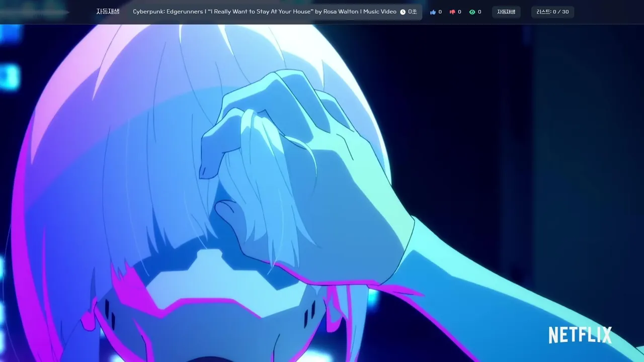Viewport: 644px width, 362px height.
Task: Click the thumbs-down dislike icon
Action: 452,12
